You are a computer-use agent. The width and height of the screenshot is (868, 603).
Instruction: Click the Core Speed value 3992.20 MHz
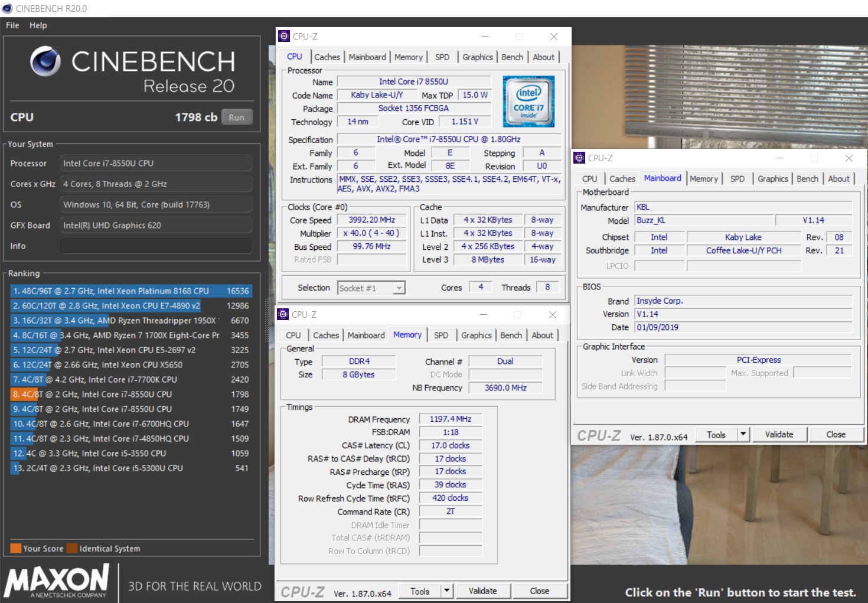[x=371, y=220]
